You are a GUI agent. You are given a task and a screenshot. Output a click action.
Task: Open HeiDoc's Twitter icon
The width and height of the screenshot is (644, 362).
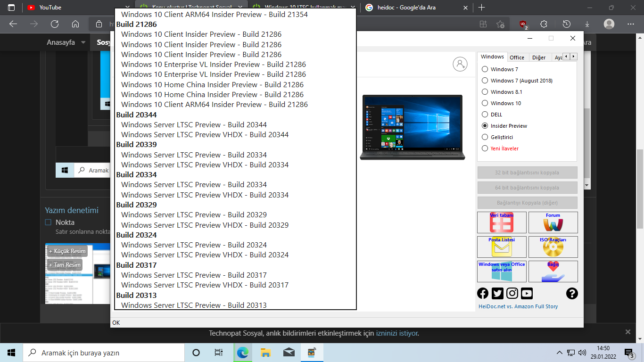pyautogui.click(x=497, y=294)
